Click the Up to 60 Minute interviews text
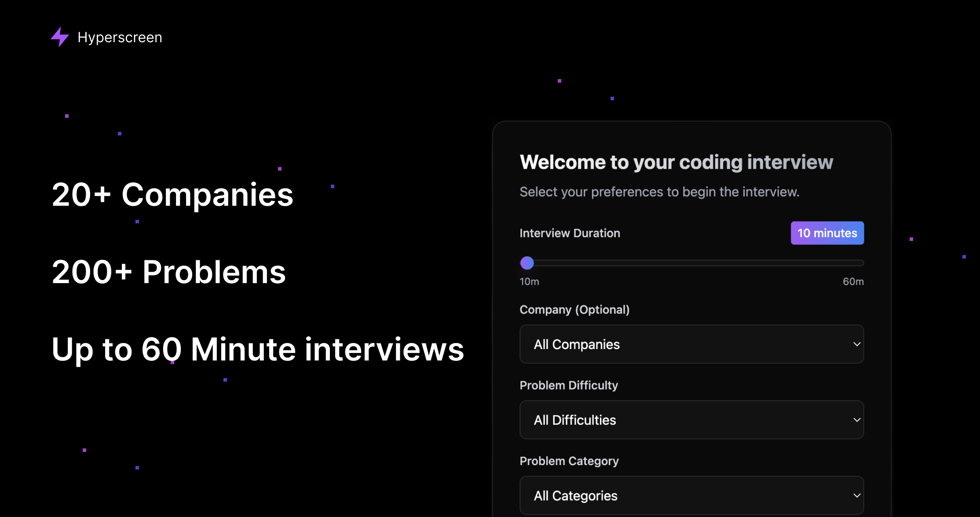This screenshot has height=517, width=980. (x=258, y=350)
